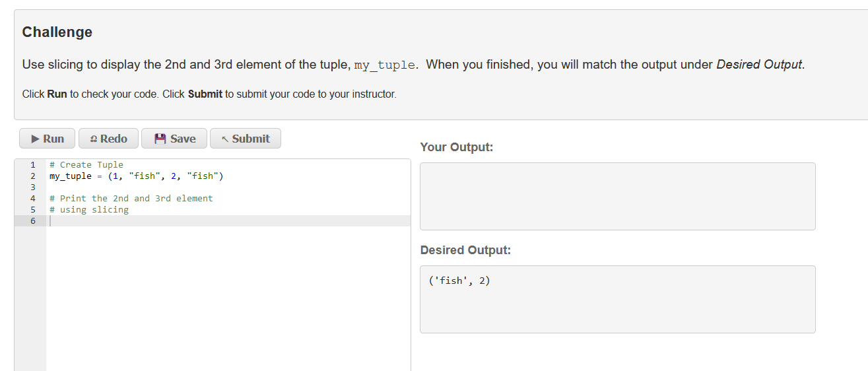The width and height of the screenshot is (868, 371).
Task: Click the '# using slicing' comment line
Action: coord(89,210)
